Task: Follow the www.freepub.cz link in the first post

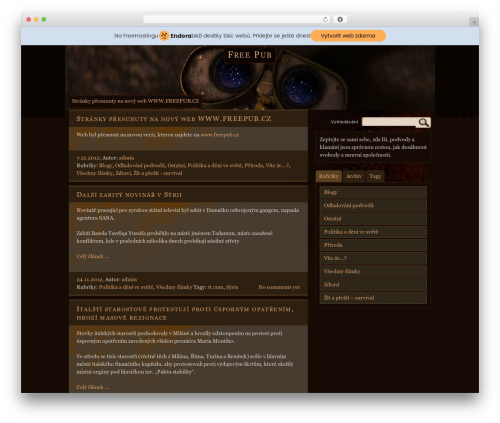Action: click(x=220, y=135)
